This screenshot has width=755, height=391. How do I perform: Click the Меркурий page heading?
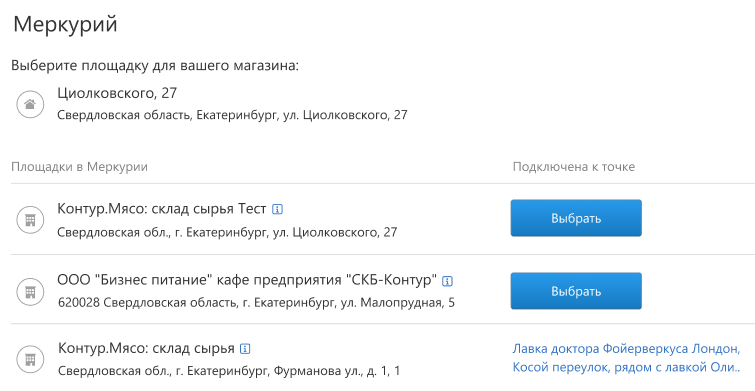65,24
